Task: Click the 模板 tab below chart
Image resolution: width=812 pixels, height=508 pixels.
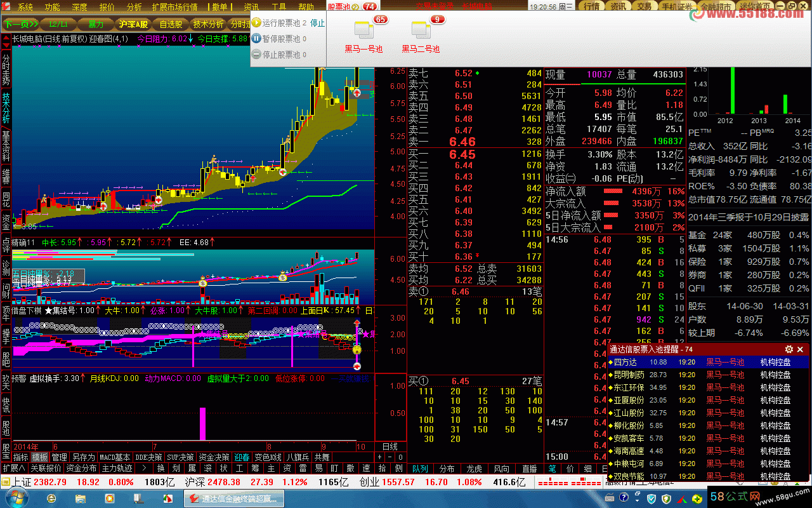Action: point(40,457)
